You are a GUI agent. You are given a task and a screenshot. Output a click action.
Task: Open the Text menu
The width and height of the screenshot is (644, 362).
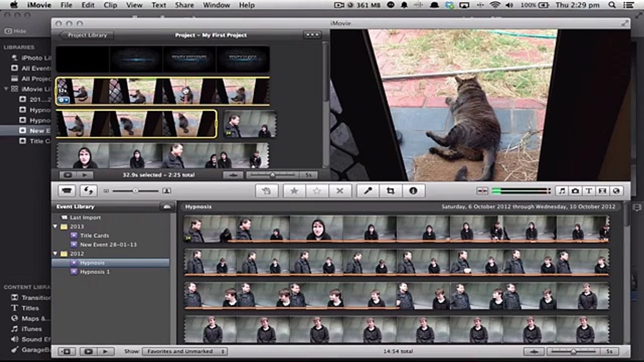158,5
